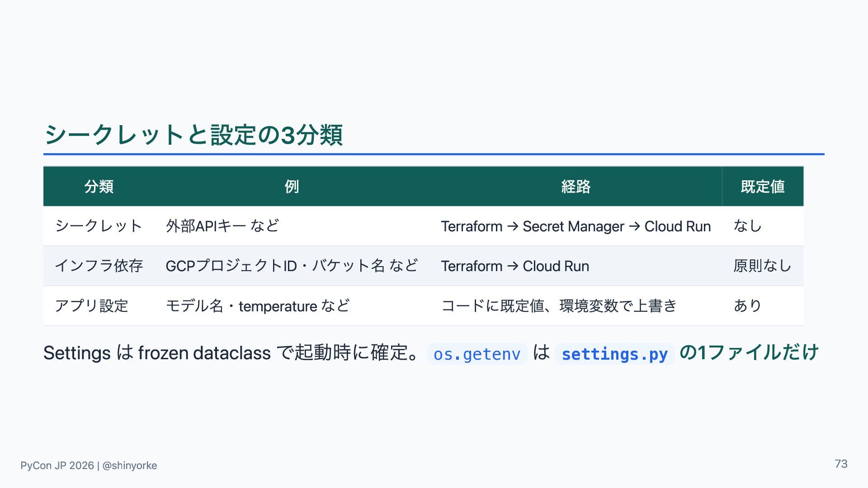Click the slide title シークレットと設定の3分類
The height and width of the screenshot is (488, 868).
point(193,135)
